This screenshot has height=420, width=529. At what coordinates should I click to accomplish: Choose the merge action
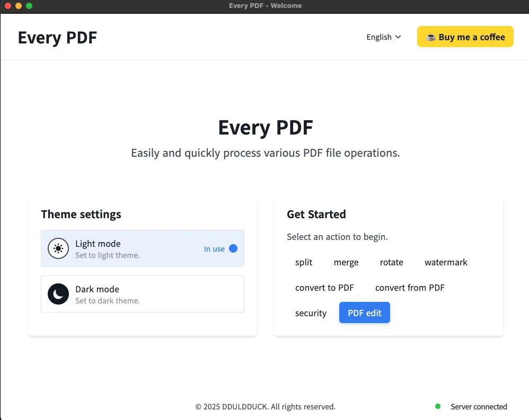tap(346, 262)
